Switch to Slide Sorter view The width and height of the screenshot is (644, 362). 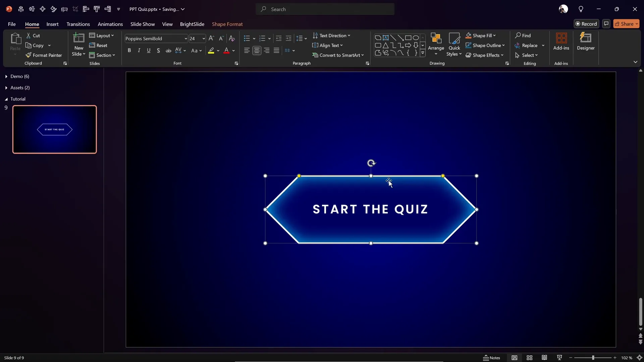529,358
